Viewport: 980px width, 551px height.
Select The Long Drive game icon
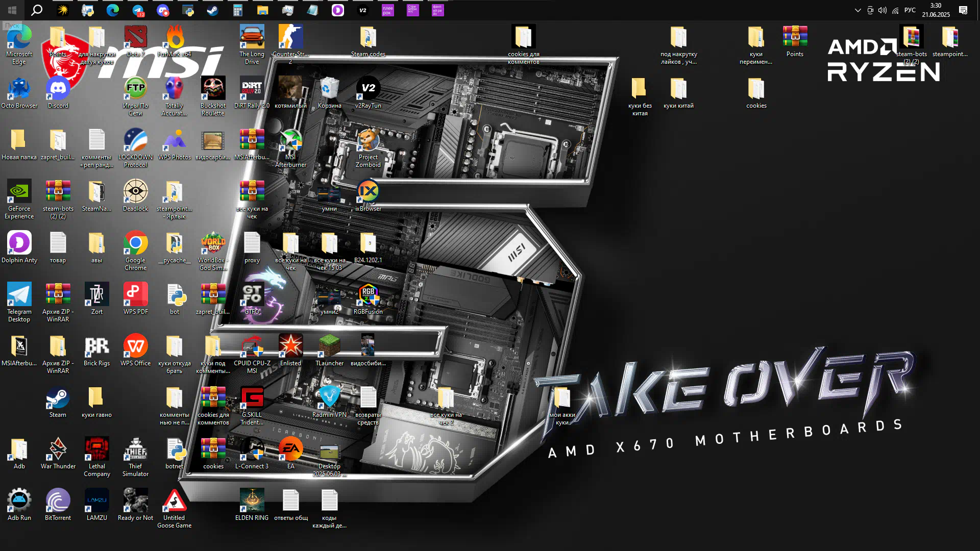click(252, 44)
